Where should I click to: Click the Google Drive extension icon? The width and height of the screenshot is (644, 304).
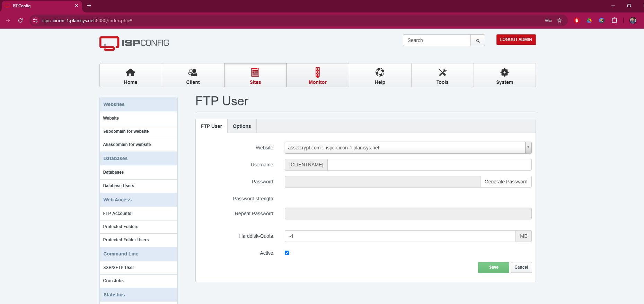pyautogui.click(x=589, y=20)
